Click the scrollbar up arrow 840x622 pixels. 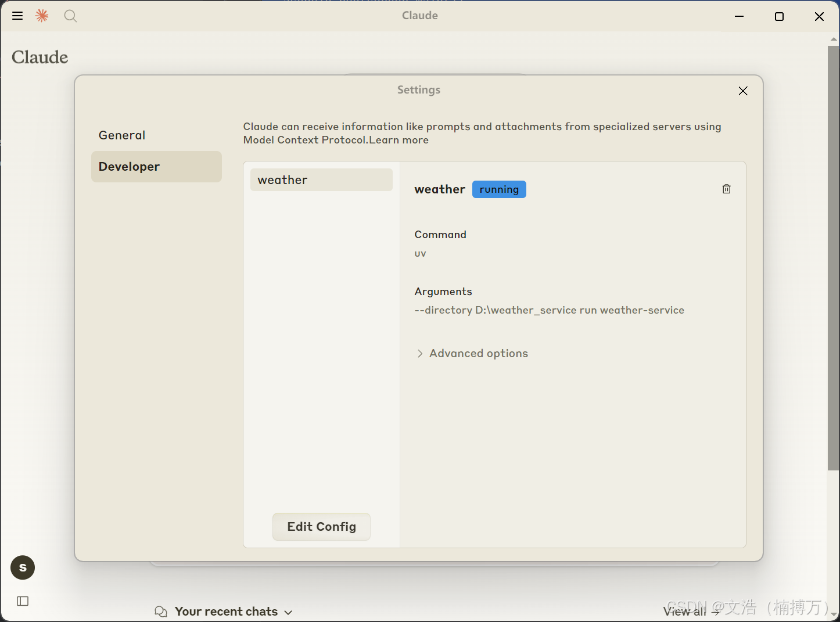point(834,39)
